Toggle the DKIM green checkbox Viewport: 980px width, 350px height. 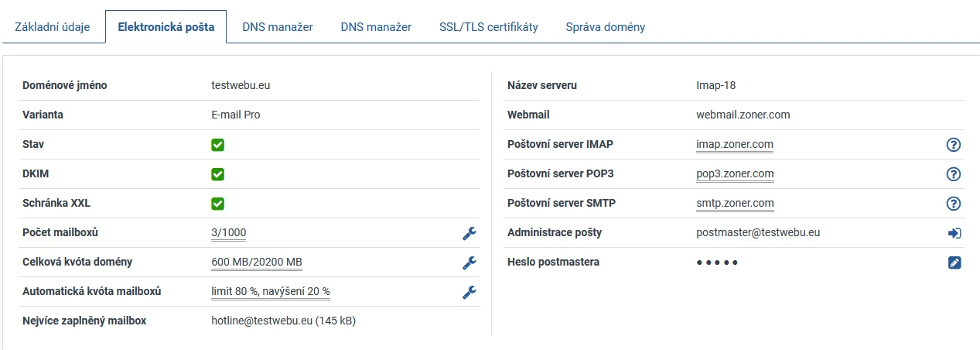tap(218, 174)
